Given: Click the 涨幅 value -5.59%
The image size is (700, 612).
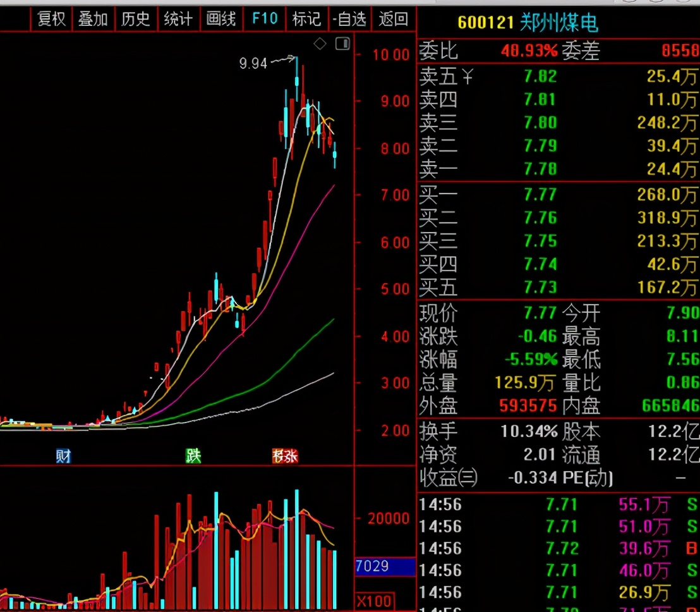Looking at the screenshot, I should [x=531, y=359].
